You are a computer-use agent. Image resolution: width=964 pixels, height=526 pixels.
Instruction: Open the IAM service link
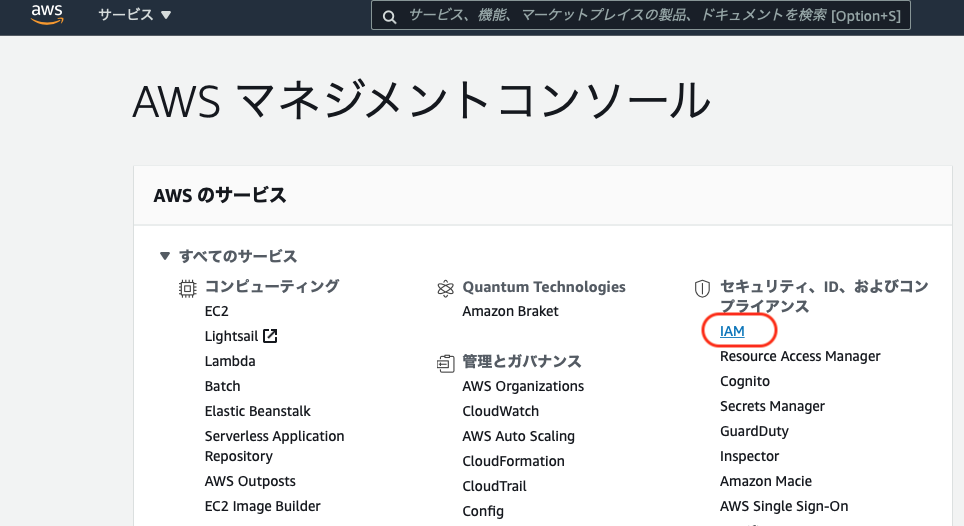[x=732, y=331]
